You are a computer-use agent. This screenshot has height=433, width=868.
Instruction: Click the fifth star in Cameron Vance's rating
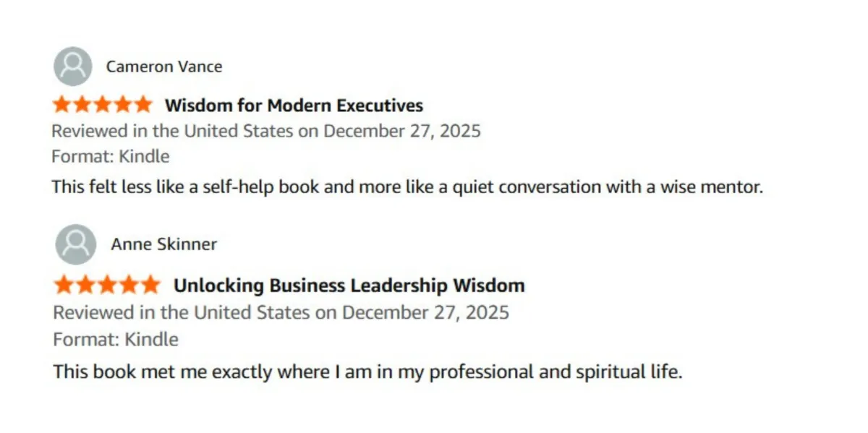(142, 105)
